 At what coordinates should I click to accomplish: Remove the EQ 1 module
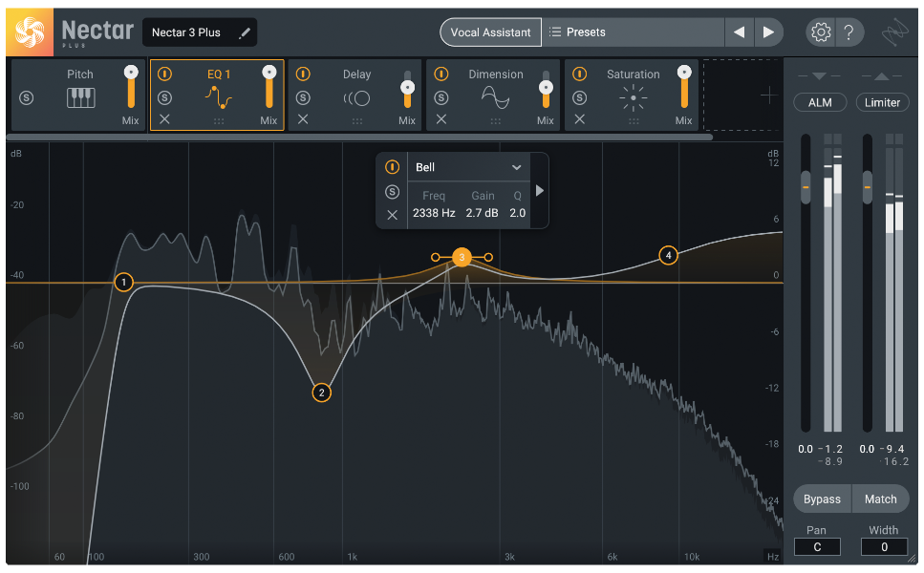[164, 119]
